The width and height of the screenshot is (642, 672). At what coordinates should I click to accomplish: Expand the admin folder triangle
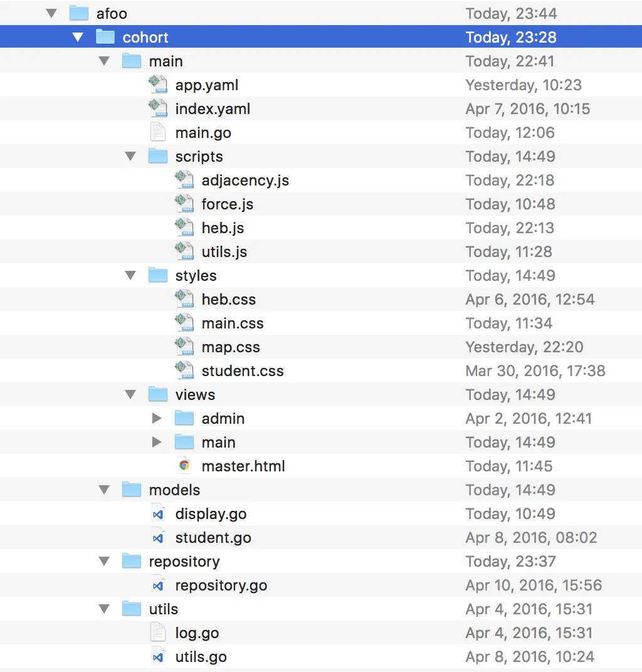pyautogui.click(x=157, y=418)
